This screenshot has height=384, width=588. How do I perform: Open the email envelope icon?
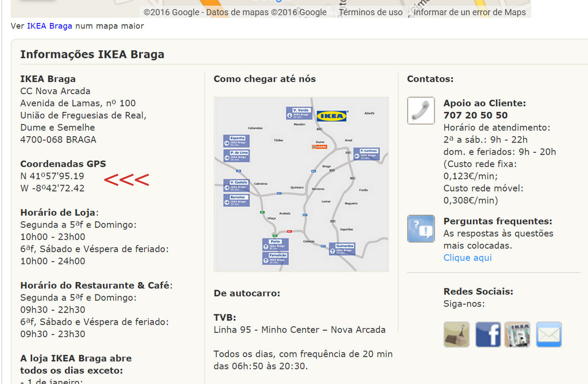[x=549, y=335]
